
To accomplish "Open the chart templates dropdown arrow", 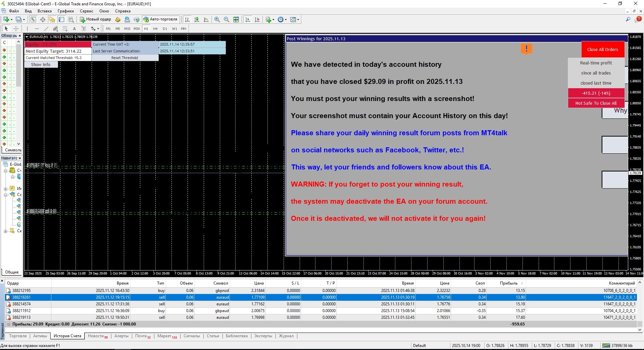I will pos(298,19).
